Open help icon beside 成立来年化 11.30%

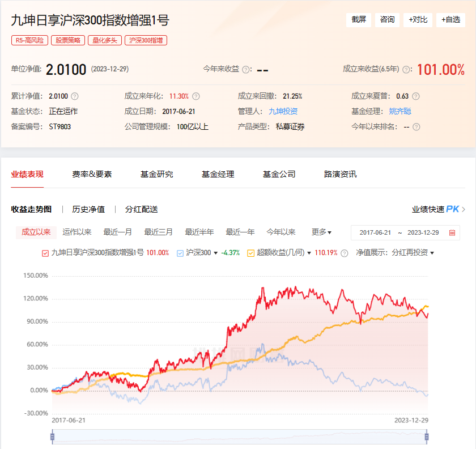click(x=196, y=96)
